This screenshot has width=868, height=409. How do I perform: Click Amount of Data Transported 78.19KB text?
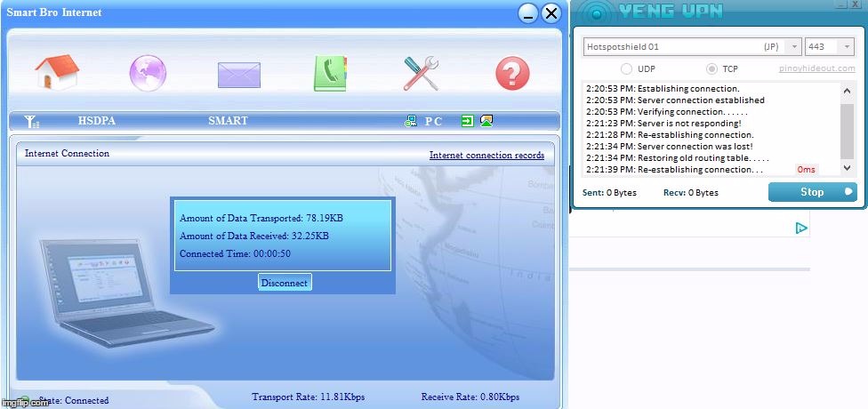point(261,218)
